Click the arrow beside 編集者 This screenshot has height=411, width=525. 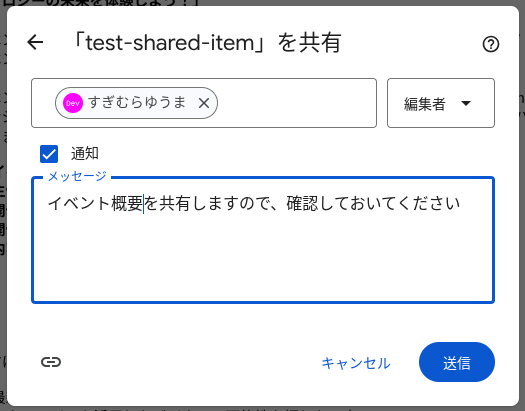(x=466, y=103)
